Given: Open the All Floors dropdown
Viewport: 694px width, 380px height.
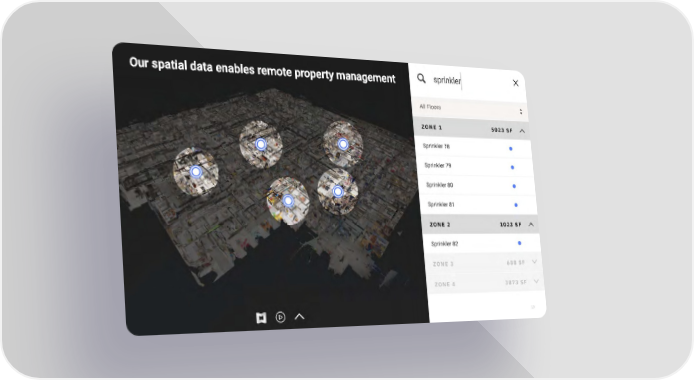Looking at the screenshot, I should 471,109.
